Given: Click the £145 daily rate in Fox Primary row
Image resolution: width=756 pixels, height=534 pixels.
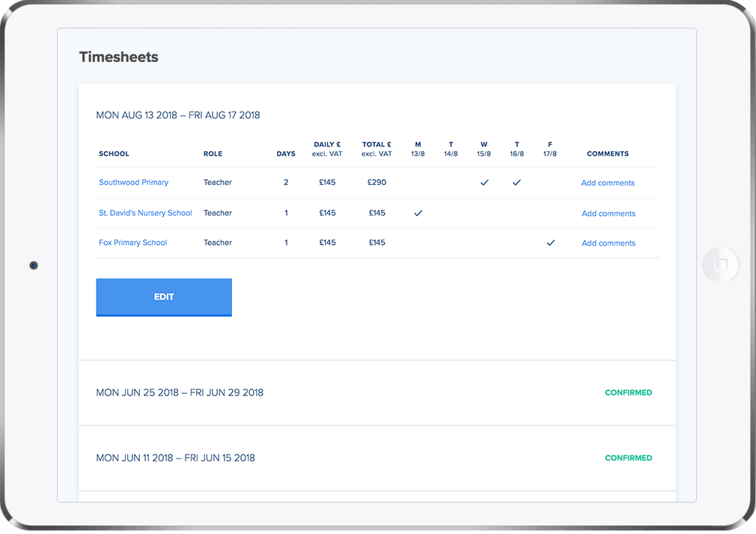Looking at the screenshot, I should pyautogui.click(x=327, y=243).
